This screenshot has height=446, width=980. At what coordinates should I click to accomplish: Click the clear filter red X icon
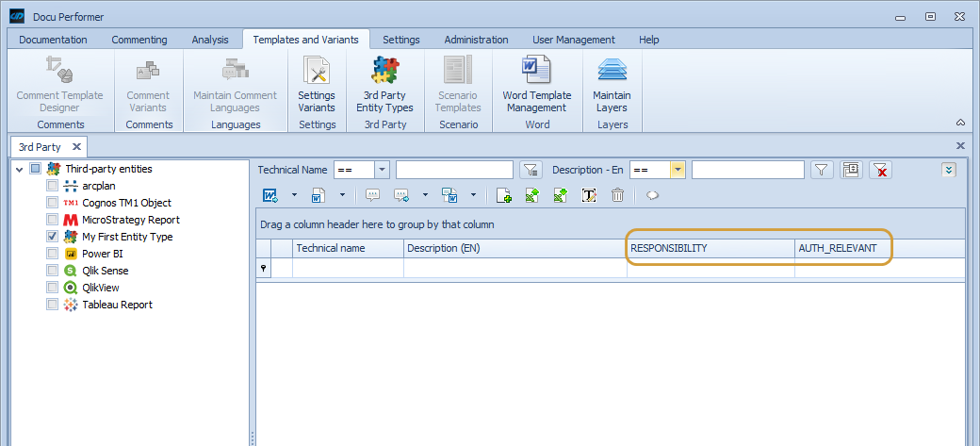[x=880, y=170]
